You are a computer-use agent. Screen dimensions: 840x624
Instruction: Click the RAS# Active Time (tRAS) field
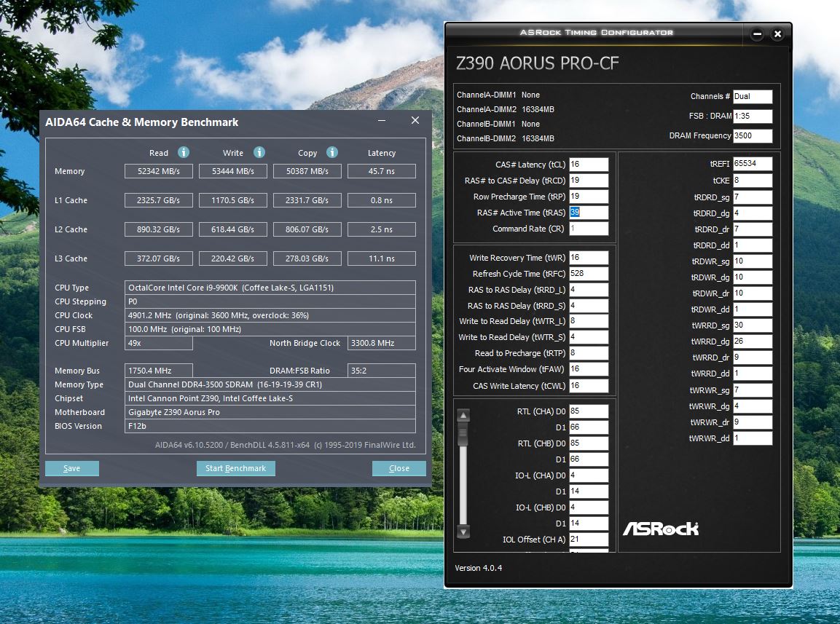589,212
